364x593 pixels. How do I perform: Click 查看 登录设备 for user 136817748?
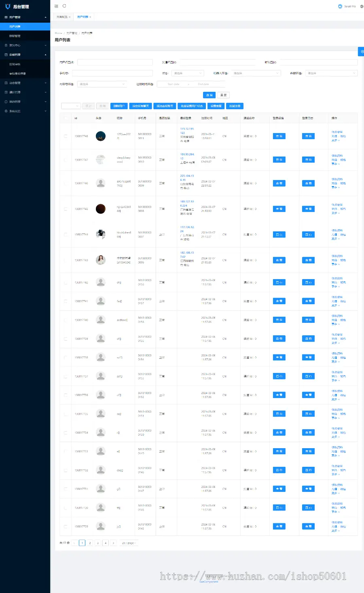(279, 136)
